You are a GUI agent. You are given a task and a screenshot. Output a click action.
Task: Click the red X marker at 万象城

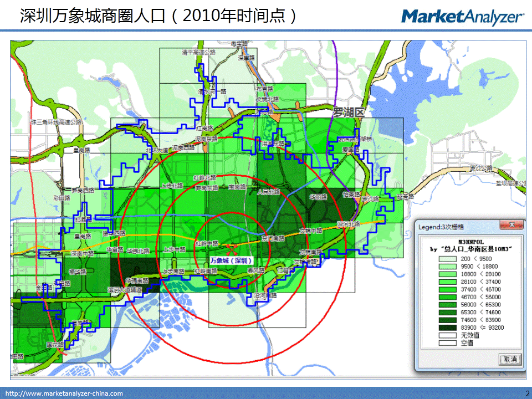point(232,247)
